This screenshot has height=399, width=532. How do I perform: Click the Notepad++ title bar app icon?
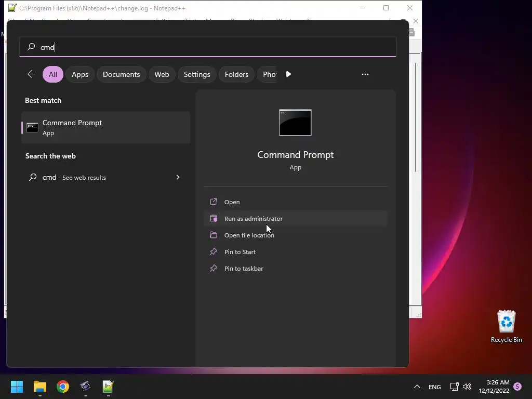pos(12,8)
